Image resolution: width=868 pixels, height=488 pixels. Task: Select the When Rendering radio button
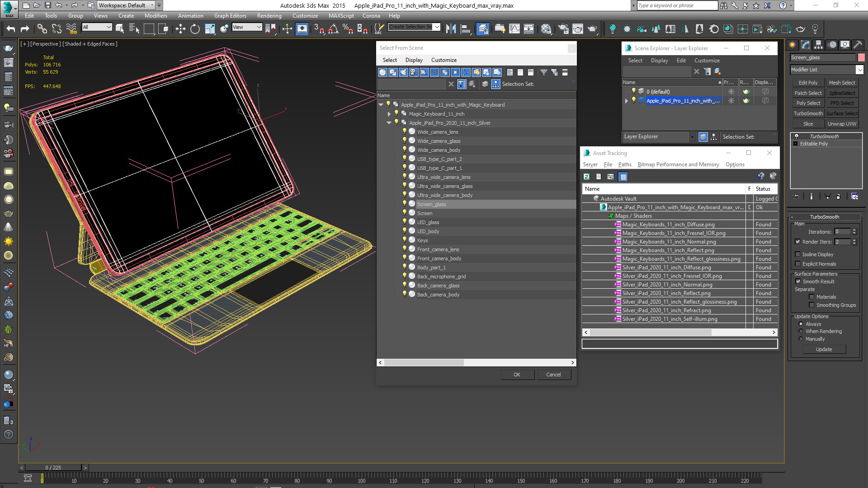pos(801,331)
